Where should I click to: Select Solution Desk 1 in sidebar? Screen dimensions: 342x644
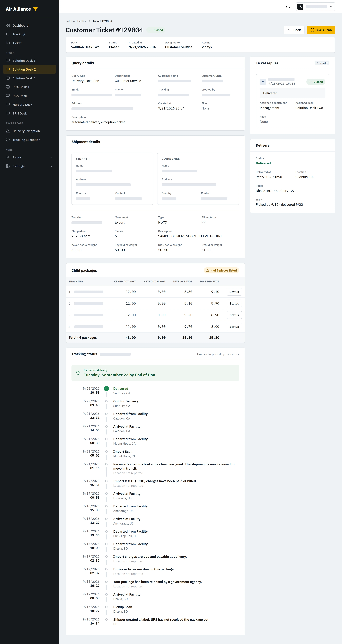[x=29, y=61]
